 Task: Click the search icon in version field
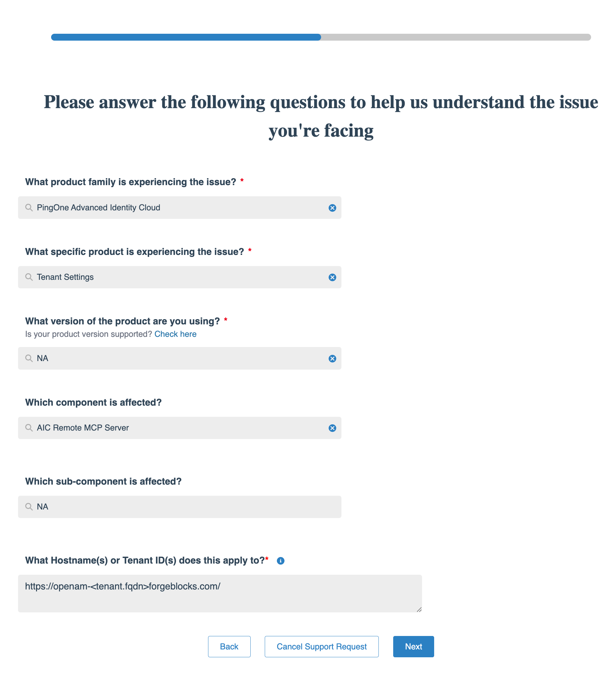pyautogui.click(x=29, y=358)
